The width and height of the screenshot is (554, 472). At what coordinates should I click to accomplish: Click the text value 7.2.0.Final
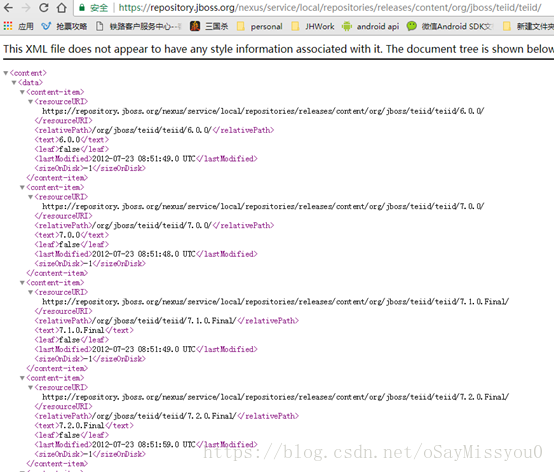(82, 426)
